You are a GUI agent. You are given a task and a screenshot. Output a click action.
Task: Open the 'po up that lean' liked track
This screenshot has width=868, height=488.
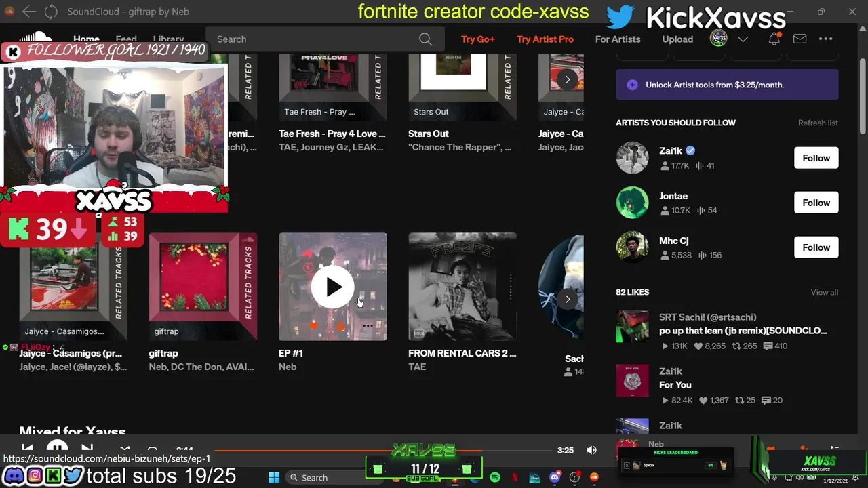coord(743,331)
